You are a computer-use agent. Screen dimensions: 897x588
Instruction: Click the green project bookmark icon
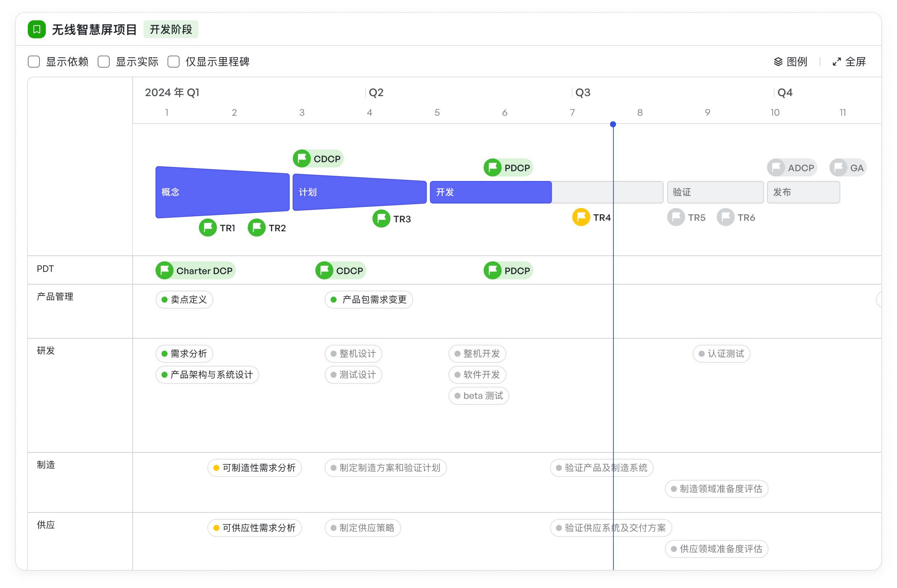(x=37, y=29)
